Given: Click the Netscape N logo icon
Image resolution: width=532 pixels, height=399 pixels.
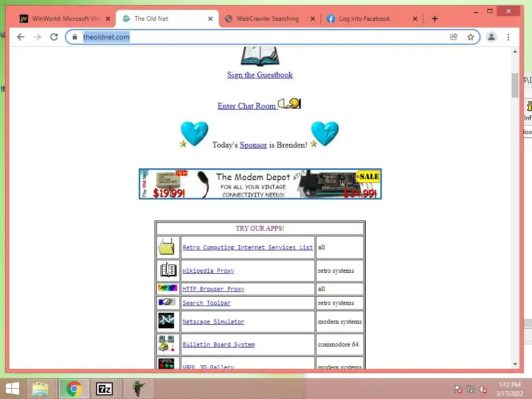Looking at the screenshot, I should click(166, 321).
